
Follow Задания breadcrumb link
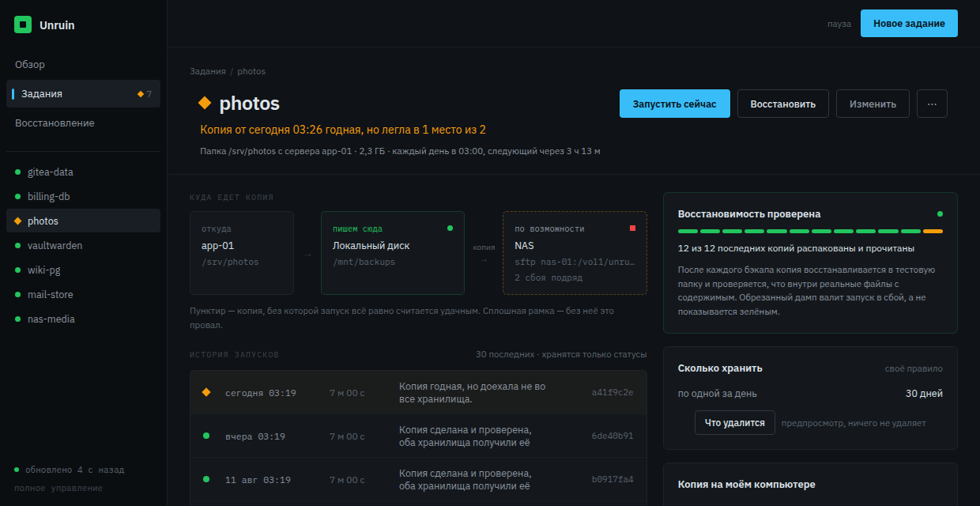[x=207, y=71]
